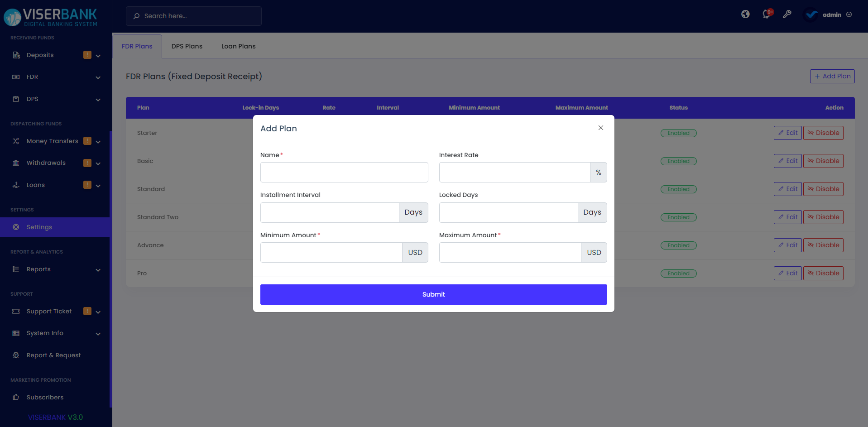Open the search magnifier in the header

click(136, 16)
